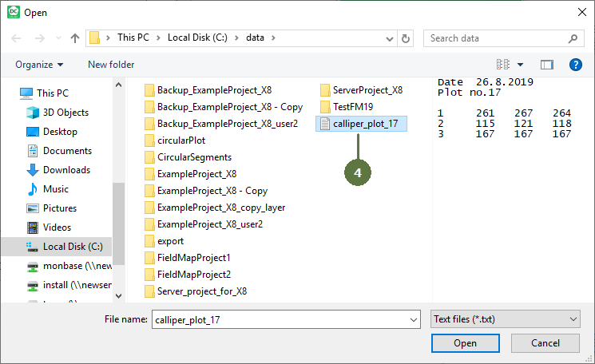The height and width of the screenshot is (364, 595).
Task: Select Documents in navigation pane
Action: tap(59, 151)
